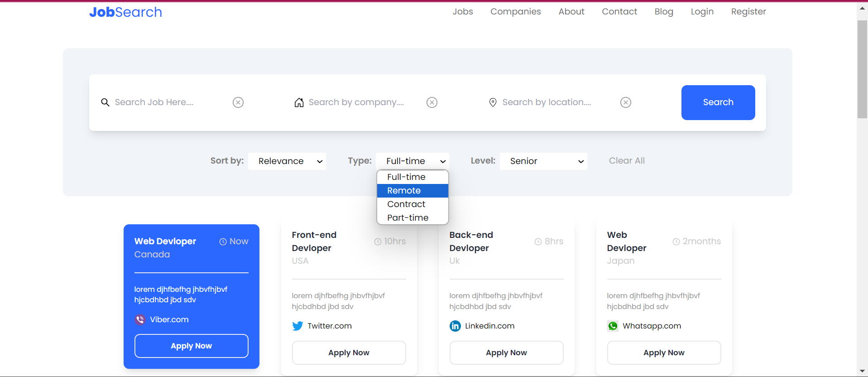Click the Twitter bird icon

297,326
